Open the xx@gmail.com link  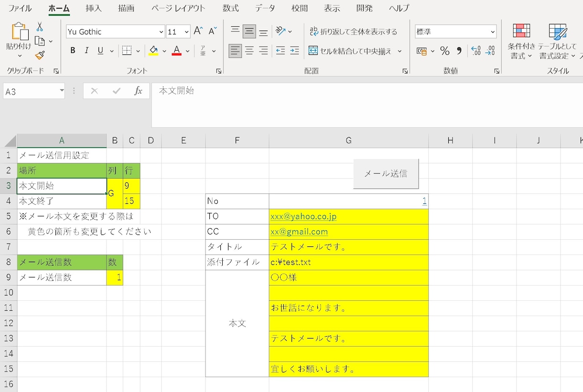tap(299, 232)
